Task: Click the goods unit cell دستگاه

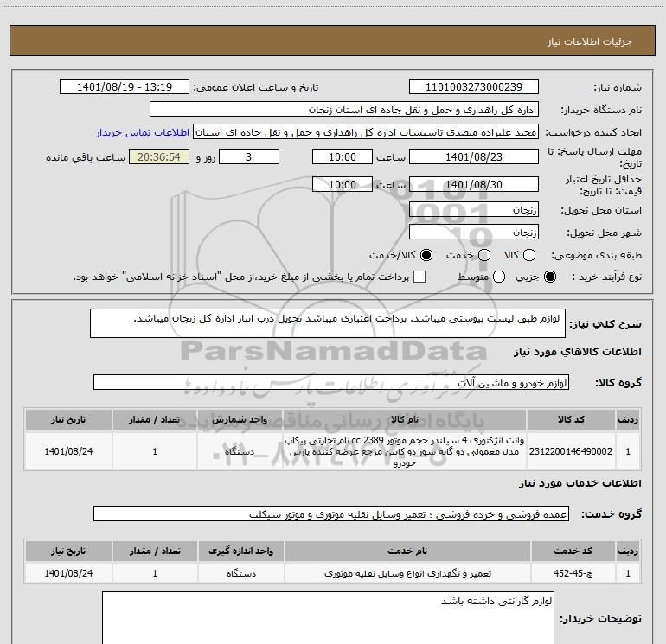Action: coord(240,451)
